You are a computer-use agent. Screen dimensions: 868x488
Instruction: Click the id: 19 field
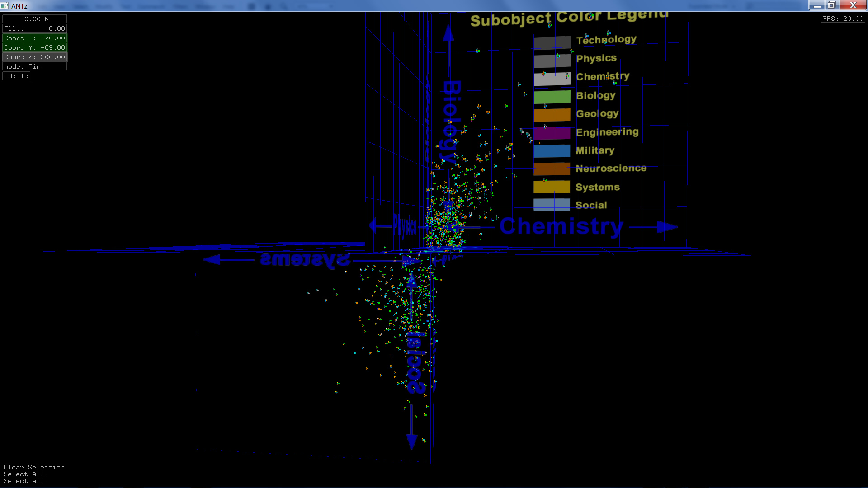(x=16, y=76)
